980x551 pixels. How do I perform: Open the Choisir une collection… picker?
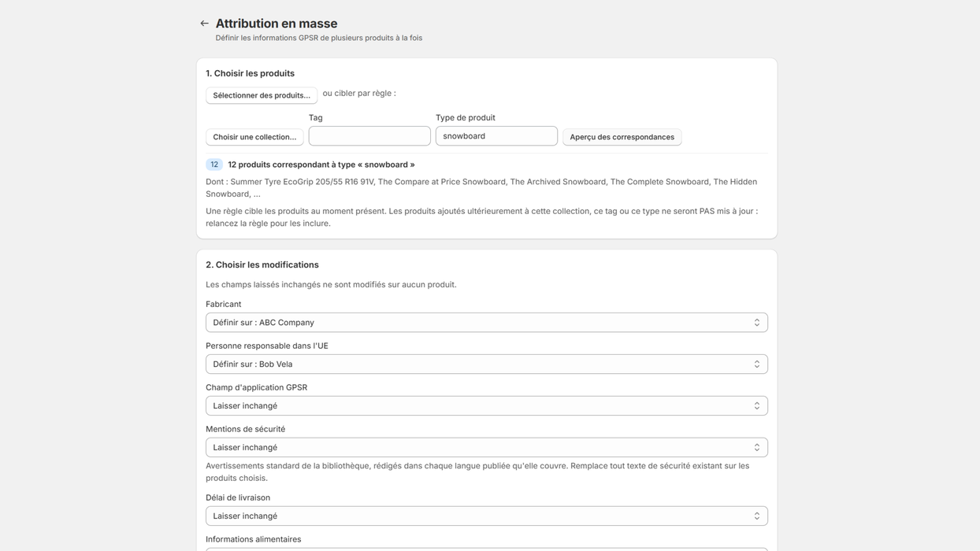254,137
